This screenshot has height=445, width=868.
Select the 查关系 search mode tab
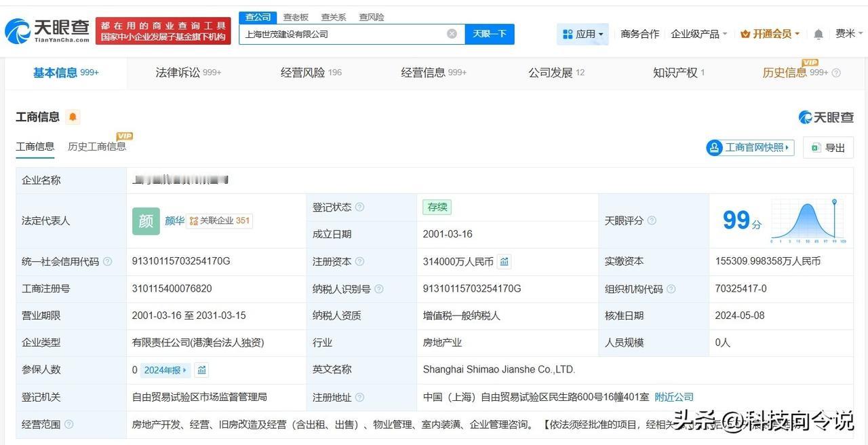click(x=334, y=17)
